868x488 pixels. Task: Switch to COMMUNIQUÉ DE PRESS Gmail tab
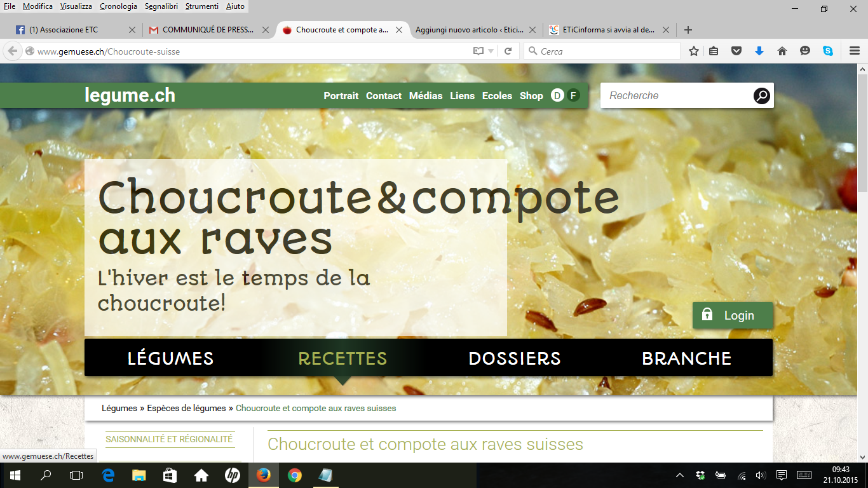(208, 30)
